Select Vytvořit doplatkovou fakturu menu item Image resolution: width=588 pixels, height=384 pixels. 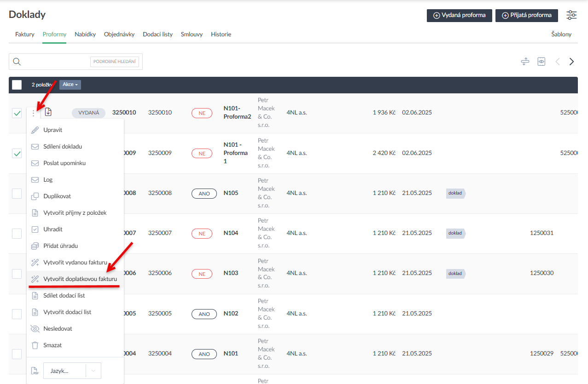(80, 279)
